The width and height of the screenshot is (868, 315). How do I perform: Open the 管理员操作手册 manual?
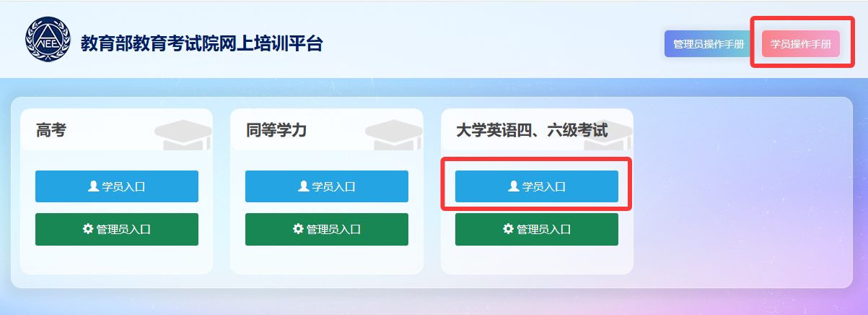pyautogui.click(x=709, y=44)
